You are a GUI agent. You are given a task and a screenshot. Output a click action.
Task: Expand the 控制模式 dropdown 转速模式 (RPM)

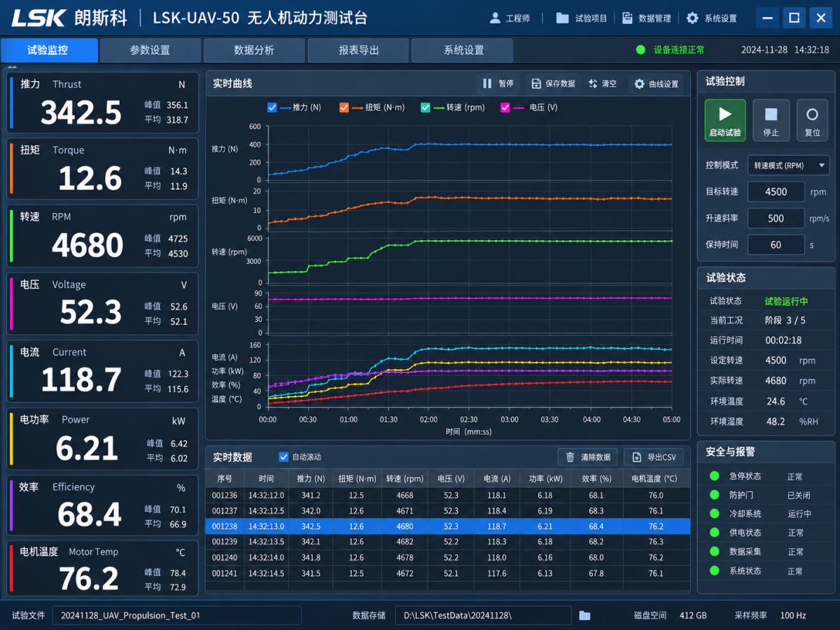click(x=788, y=166)
